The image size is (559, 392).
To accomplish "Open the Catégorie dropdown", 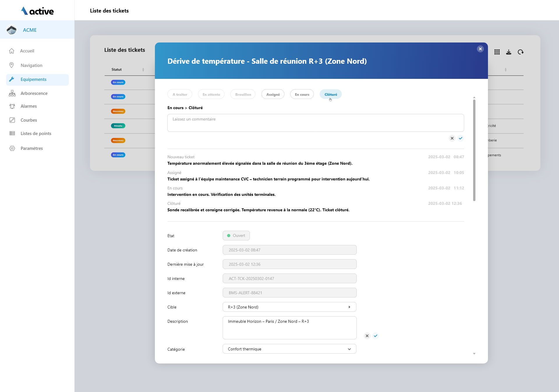I will tap(289, 349).
